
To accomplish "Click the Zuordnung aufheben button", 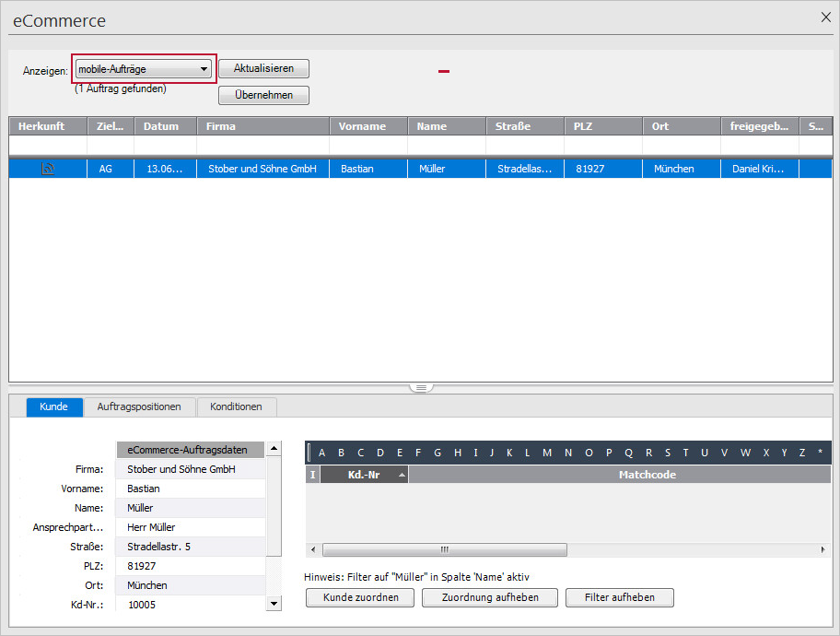I will click(490, 597).
